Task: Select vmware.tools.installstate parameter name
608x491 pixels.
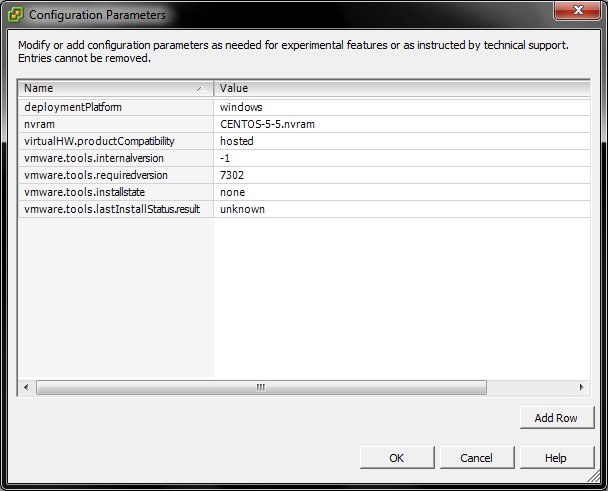Action: click(116, 192)
